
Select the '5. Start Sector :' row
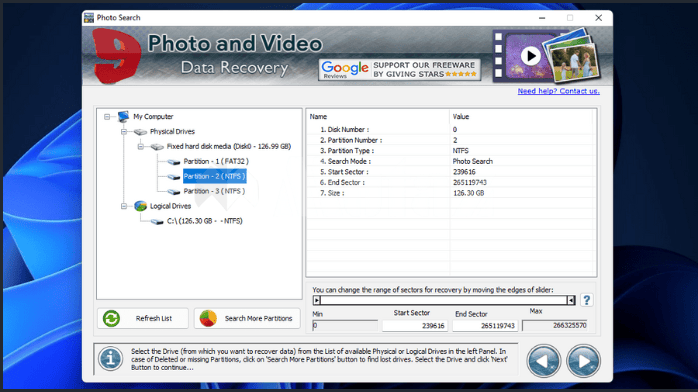coord(450,172)
